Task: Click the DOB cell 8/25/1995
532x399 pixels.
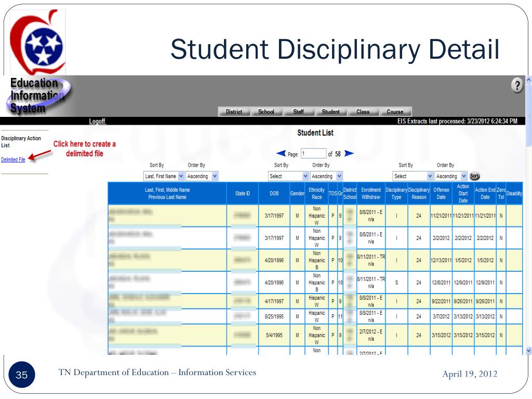Action: 274,316
